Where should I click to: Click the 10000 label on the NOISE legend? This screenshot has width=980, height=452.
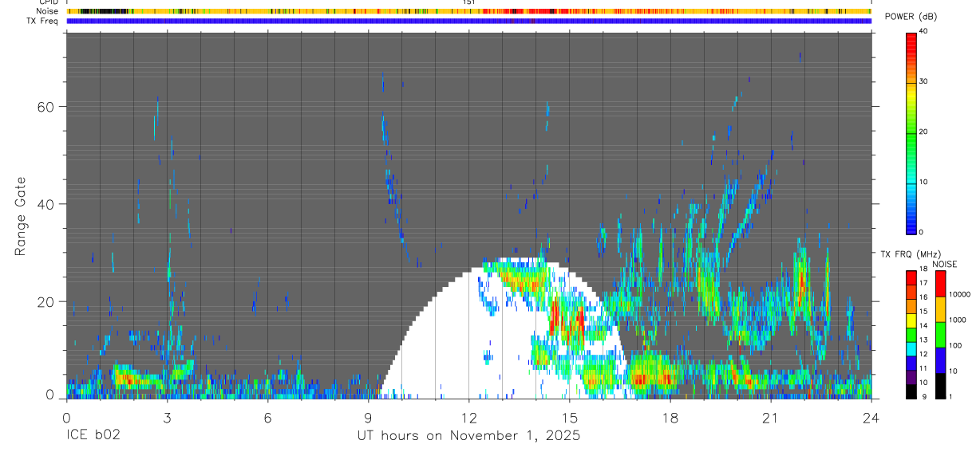click(x=961, y=294)
